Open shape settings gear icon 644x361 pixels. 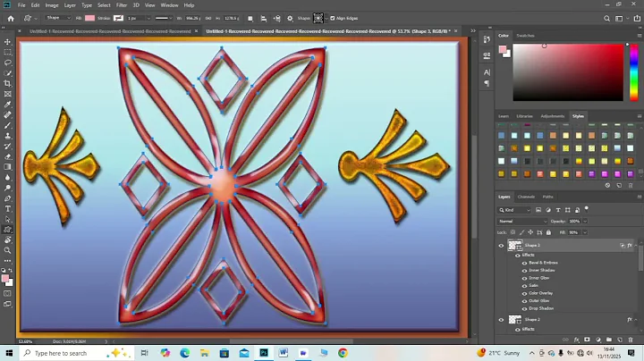(290, 19)
